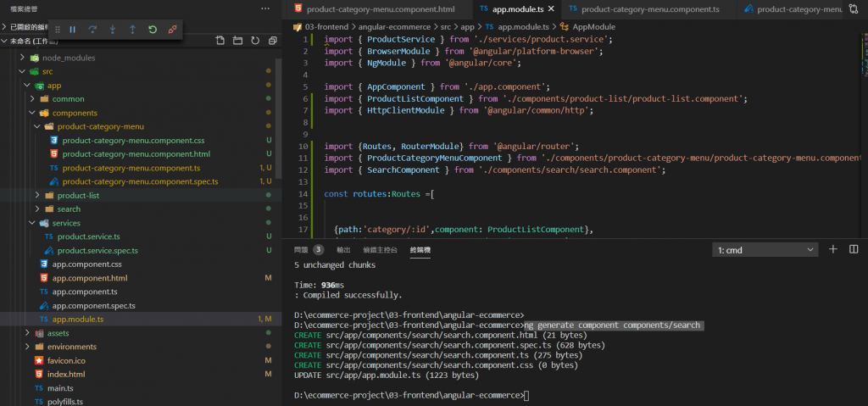Open app.component.ts file
868x406 pixels.
[x=85, y=292]
